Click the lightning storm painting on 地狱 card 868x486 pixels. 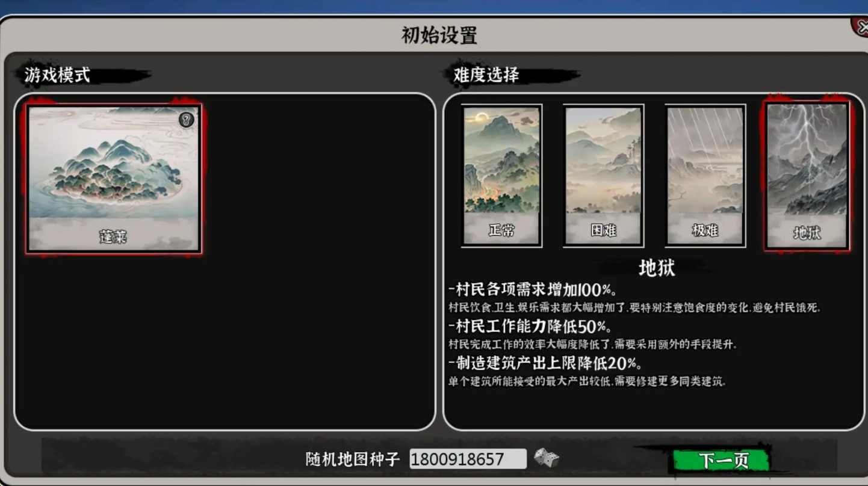[807, 159]
